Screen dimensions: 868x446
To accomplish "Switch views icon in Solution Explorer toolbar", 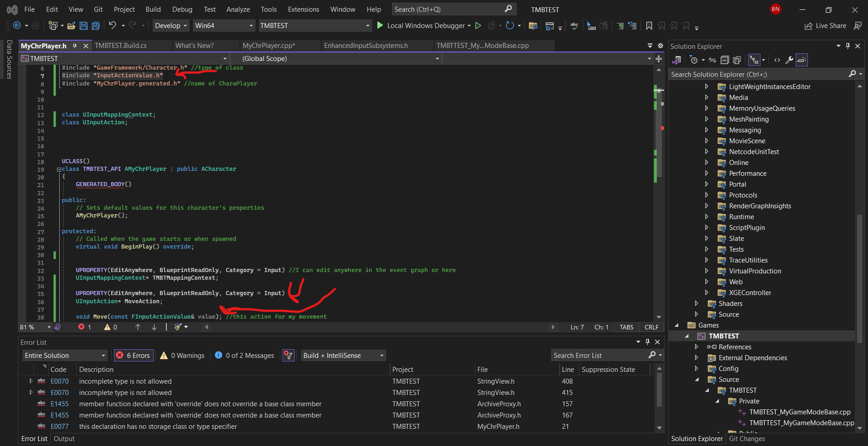I will tap(677, 60).
